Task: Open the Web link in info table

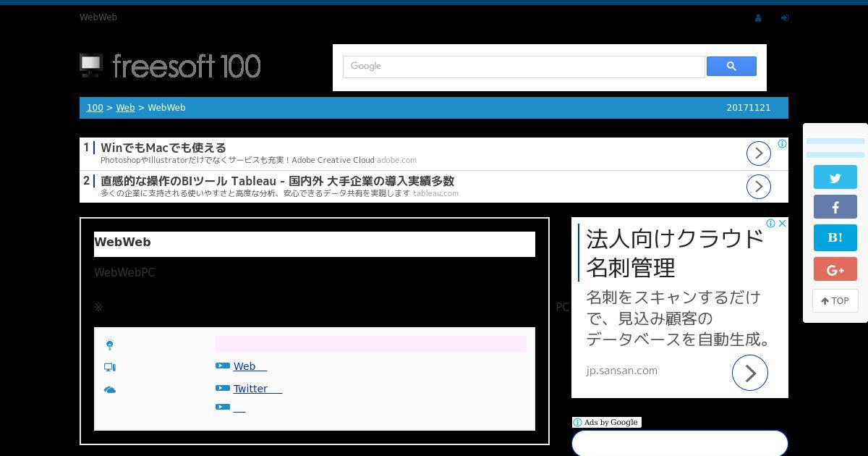Action: 250,366
